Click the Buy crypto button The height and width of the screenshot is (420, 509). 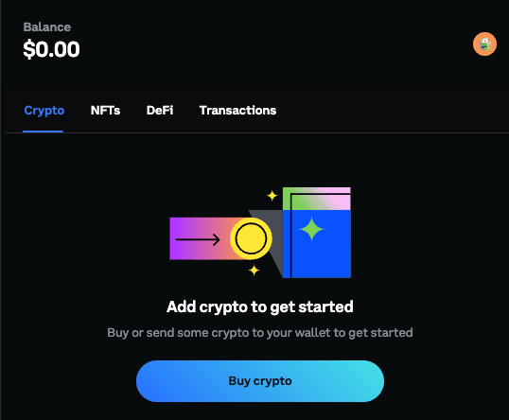coord(260,381)
